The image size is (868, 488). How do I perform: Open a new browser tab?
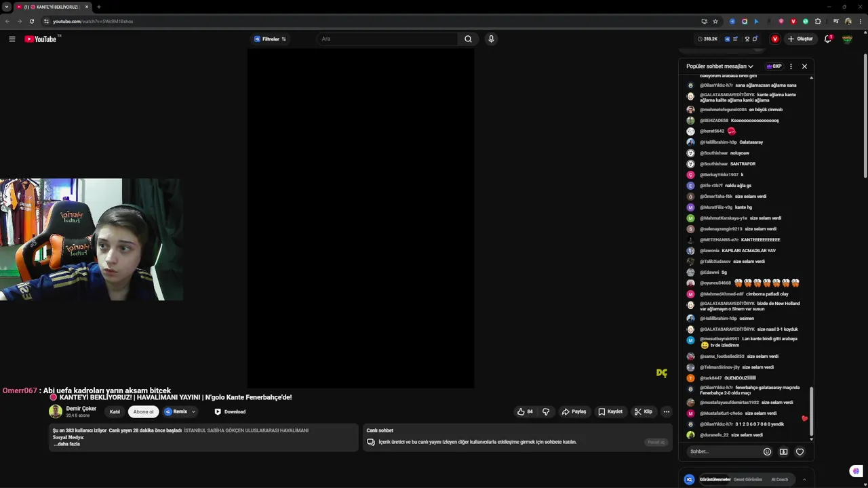[x=98, y=7]
